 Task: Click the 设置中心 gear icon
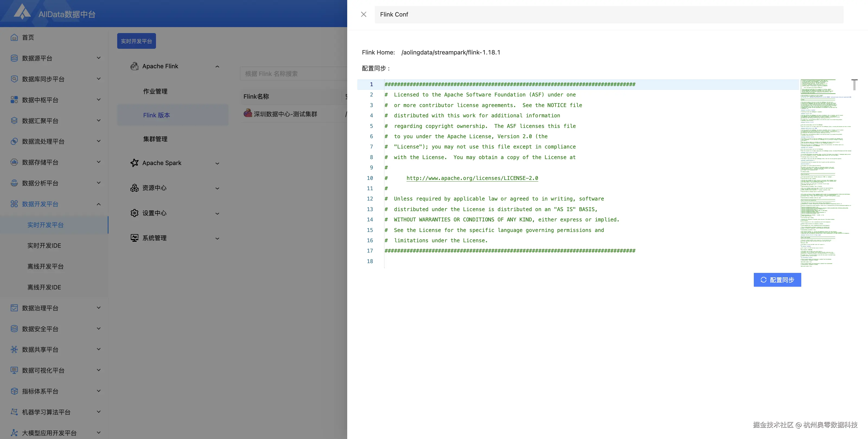point(135,213)
